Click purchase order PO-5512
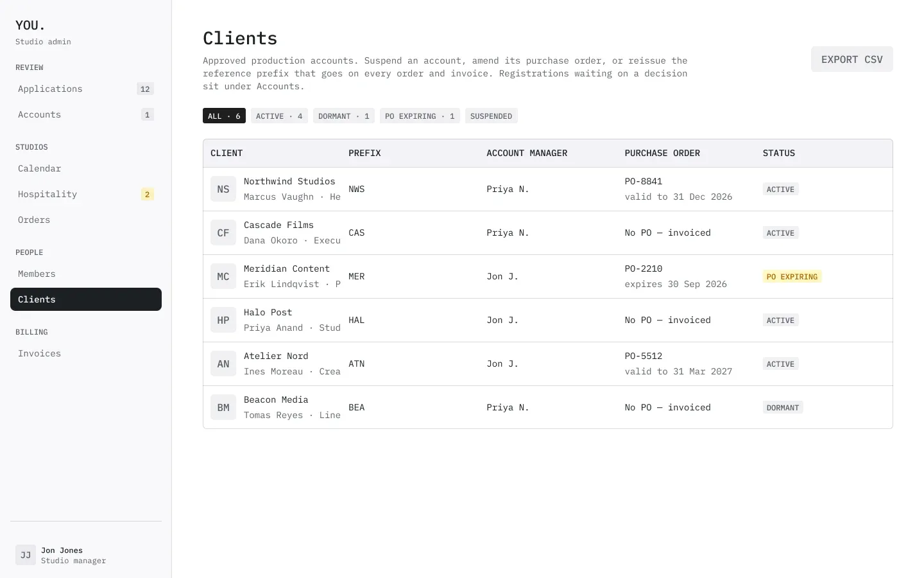This screenshot has height=578, width=924. [644, 356]
